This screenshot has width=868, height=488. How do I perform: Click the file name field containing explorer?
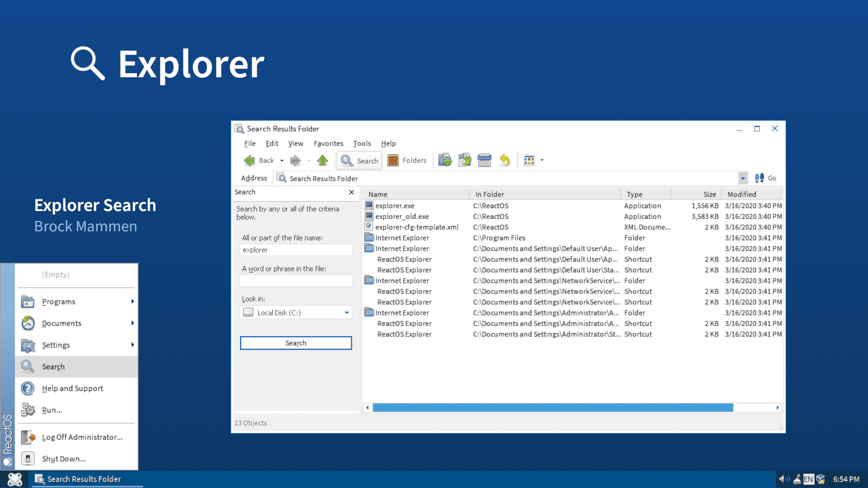[x=296, y=249]
